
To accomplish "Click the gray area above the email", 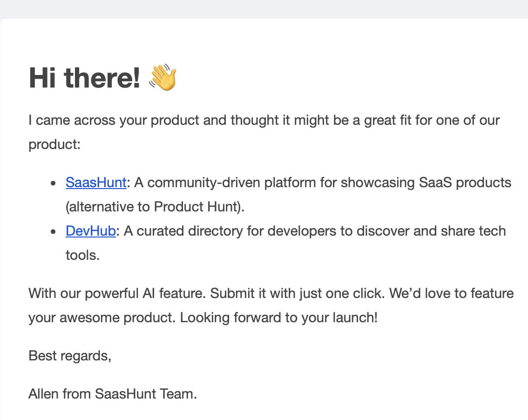I will tap(264, 8).
